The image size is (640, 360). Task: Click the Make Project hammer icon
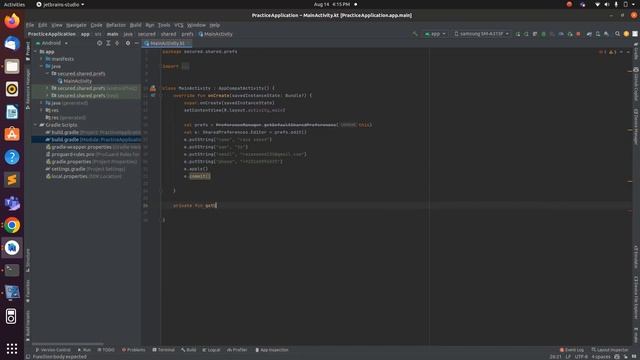point(415,34)
